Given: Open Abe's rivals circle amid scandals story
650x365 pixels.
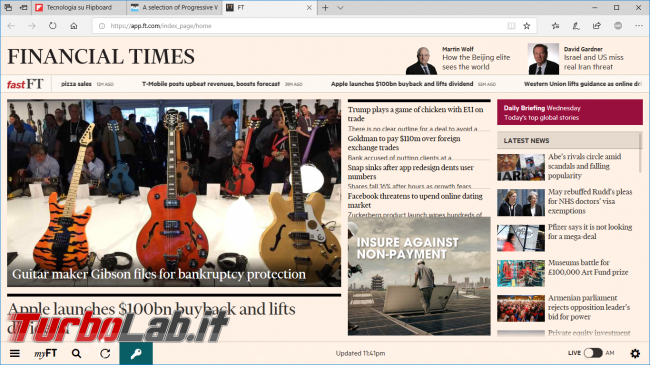Looking at the screenshot, I should pos(585,166).
